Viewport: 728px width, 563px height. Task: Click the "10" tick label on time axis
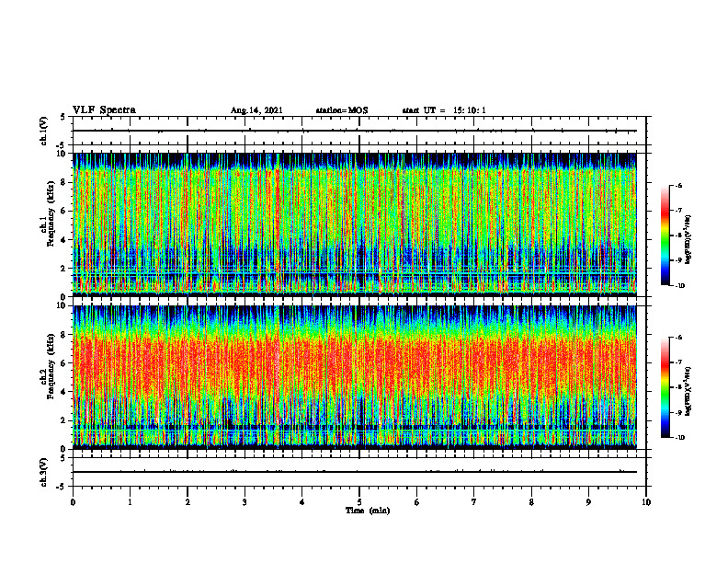pos(646,502)
